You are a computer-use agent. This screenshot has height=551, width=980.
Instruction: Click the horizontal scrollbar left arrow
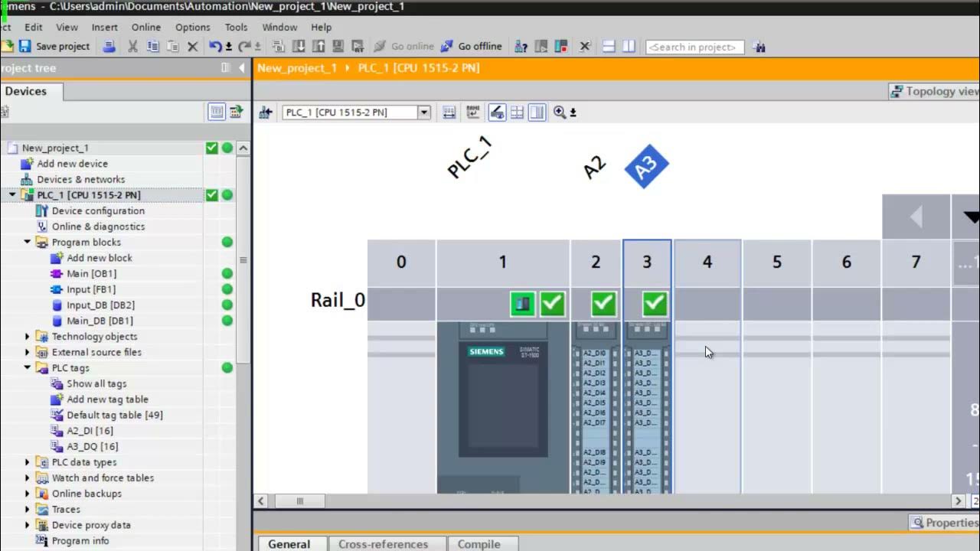pos(261,501)
